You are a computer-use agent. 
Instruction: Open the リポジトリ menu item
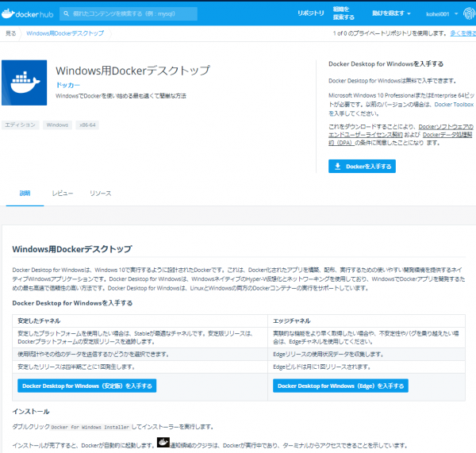click(310, 13)
